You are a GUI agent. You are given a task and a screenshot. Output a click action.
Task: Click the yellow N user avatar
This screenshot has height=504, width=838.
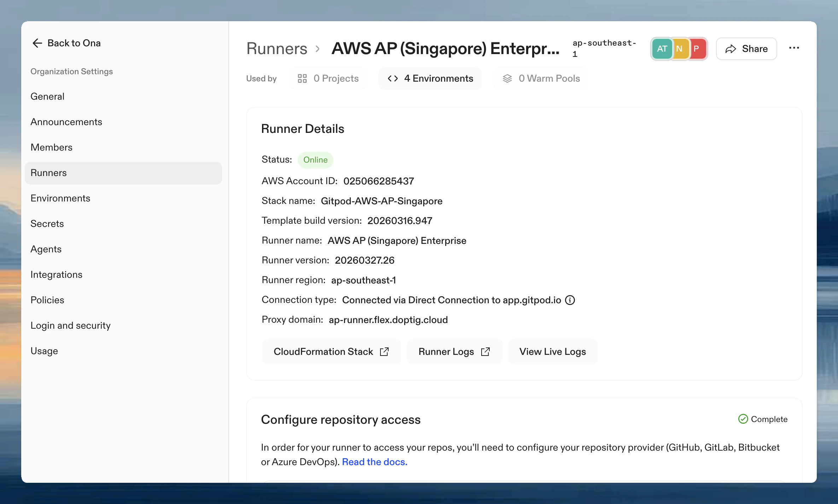pyautogui.click(x=679, y=49)
